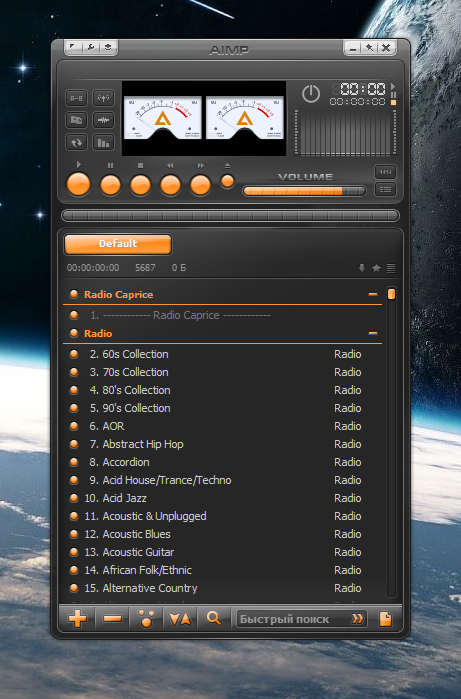Select African Folk/Ethnic station
Image resolution: width=461 pixels, height=699 pixels.
(x=223, y=570)
